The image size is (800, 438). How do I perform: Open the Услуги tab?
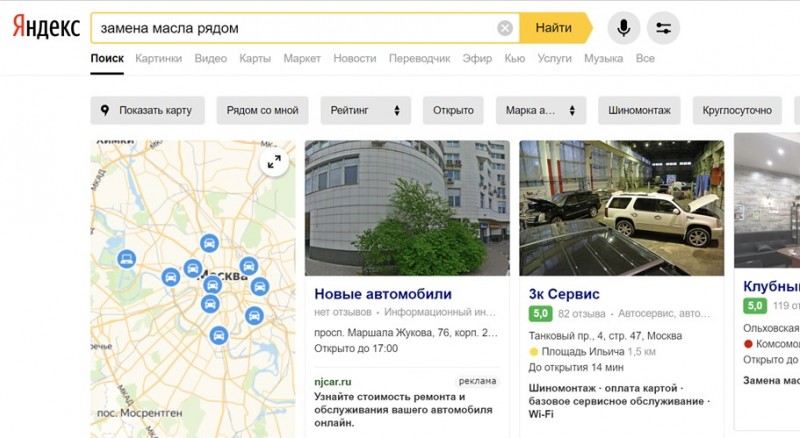[555, 59]
